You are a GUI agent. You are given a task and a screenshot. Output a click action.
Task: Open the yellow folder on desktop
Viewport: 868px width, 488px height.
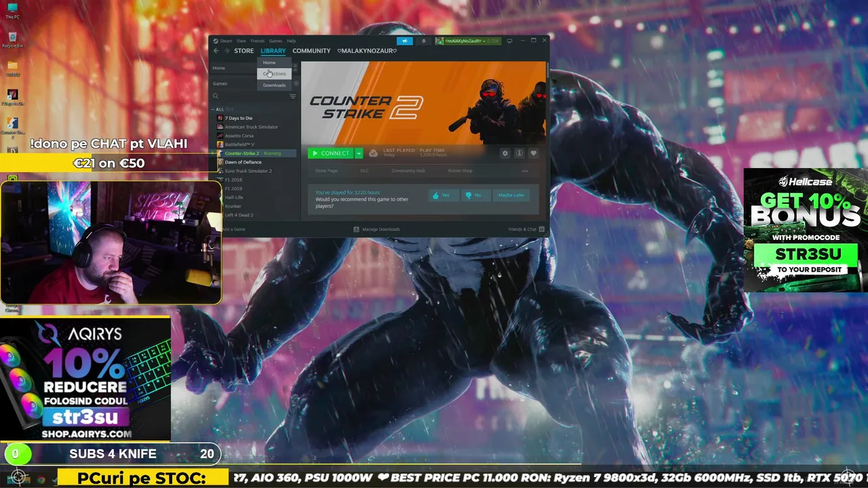12,68
